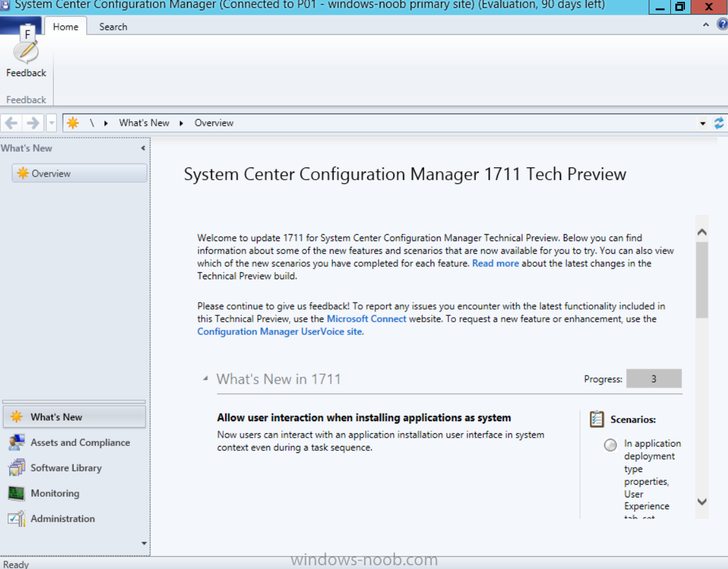Open the workspace options dropdown arrow
This screenshot has width=728, height=569.
pos(144,543)
